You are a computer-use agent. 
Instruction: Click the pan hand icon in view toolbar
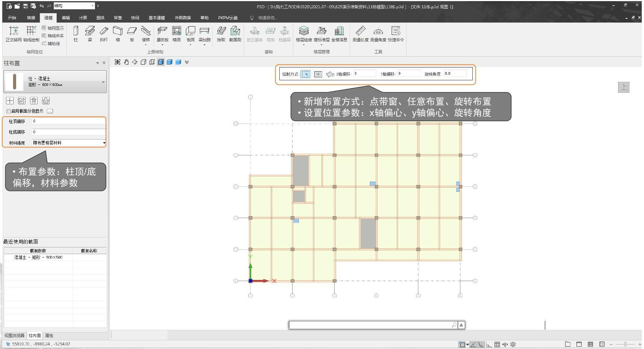[126, 62]
